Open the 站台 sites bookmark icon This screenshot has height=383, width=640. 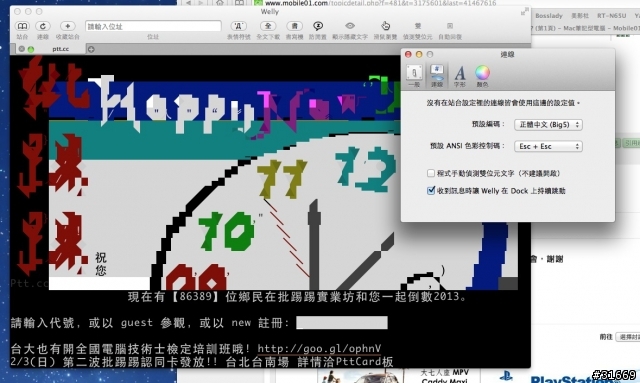(22, 26)
